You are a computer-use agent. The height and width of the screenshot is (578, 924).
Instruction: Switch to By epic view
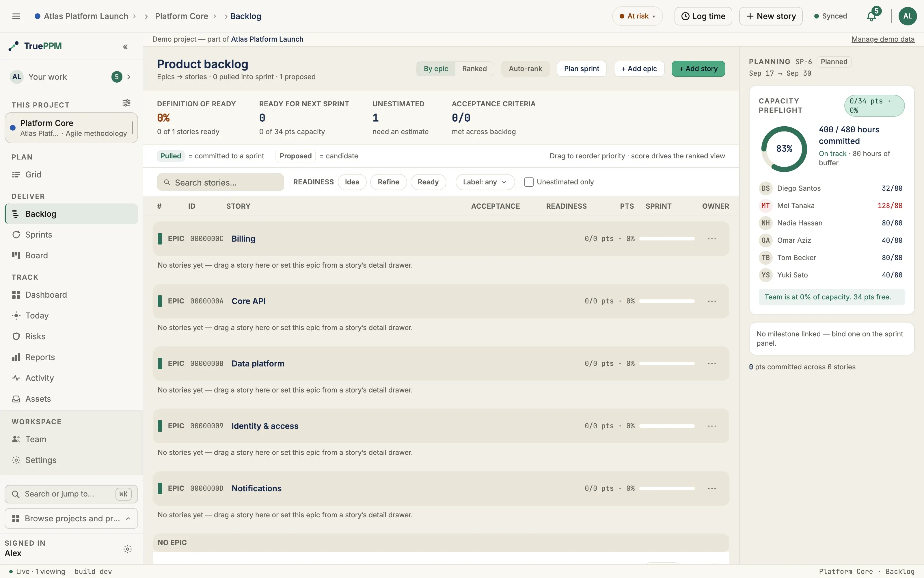[x=436, y=69]
